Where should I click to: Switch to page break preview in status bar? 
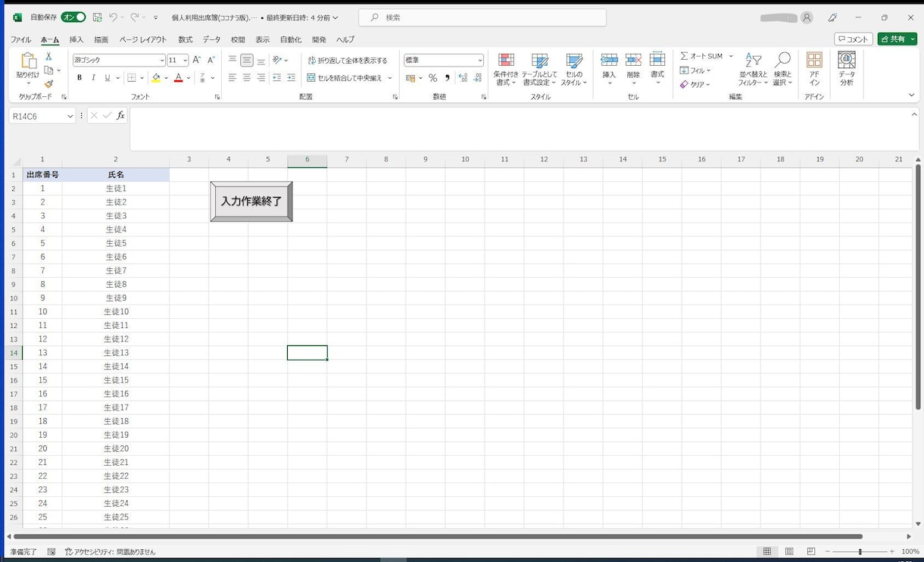[x=811, y=551]
